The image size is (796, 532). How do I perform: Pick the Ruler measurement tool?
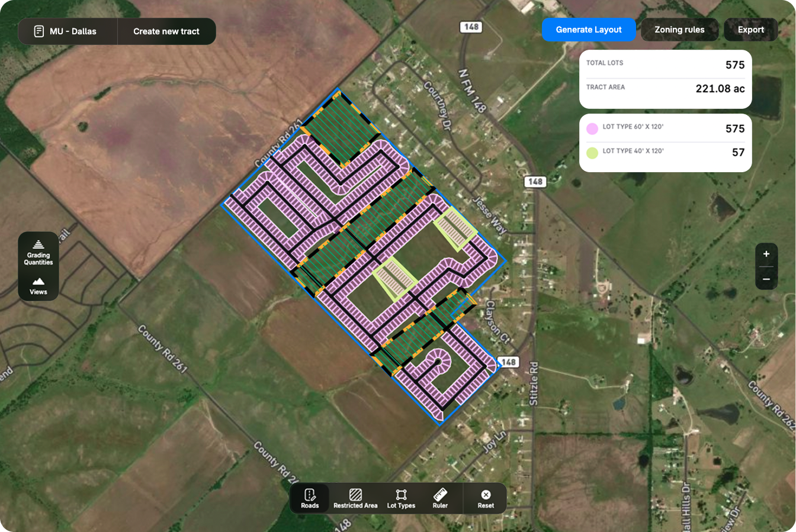pyautogui.click(x=440, y=498)
